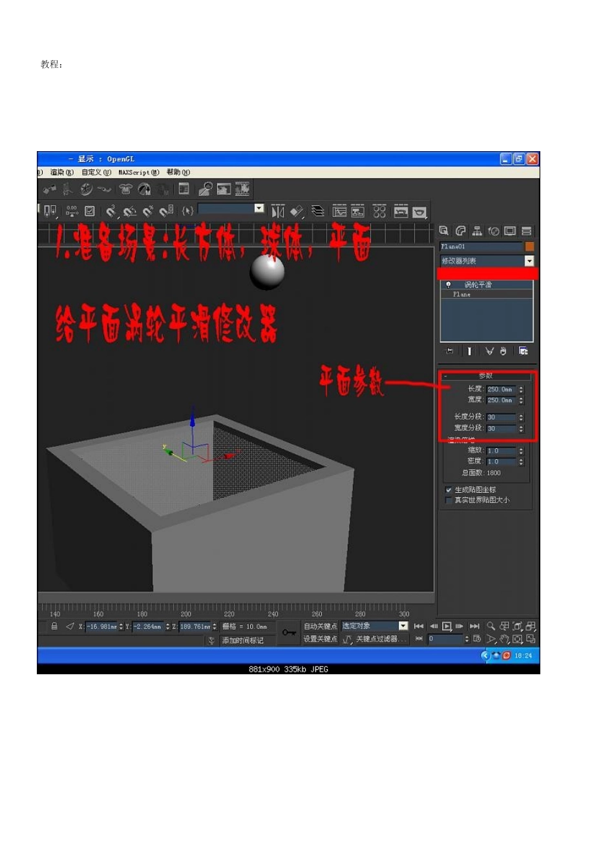Screen dimensions: 614x868
Task: Click the Percent Snap toggle icon
Action: click(148, 211)
